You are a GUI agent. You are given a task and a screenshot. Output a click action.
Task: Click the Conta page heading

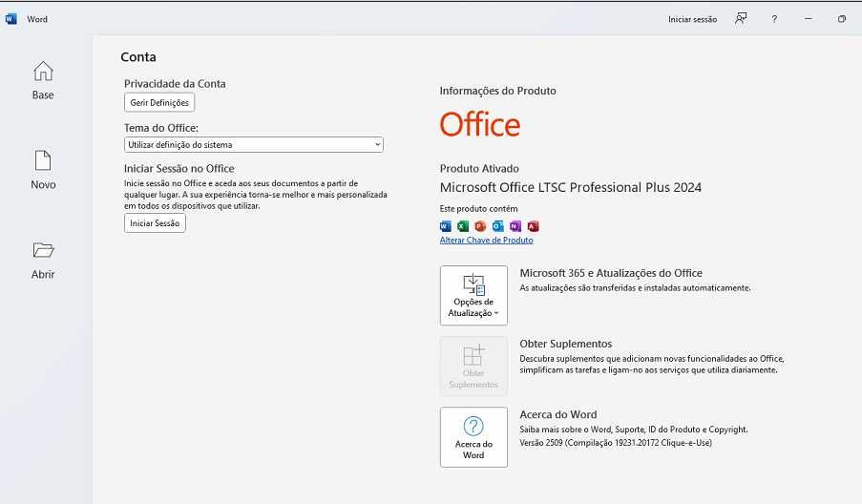click(138, 56)
